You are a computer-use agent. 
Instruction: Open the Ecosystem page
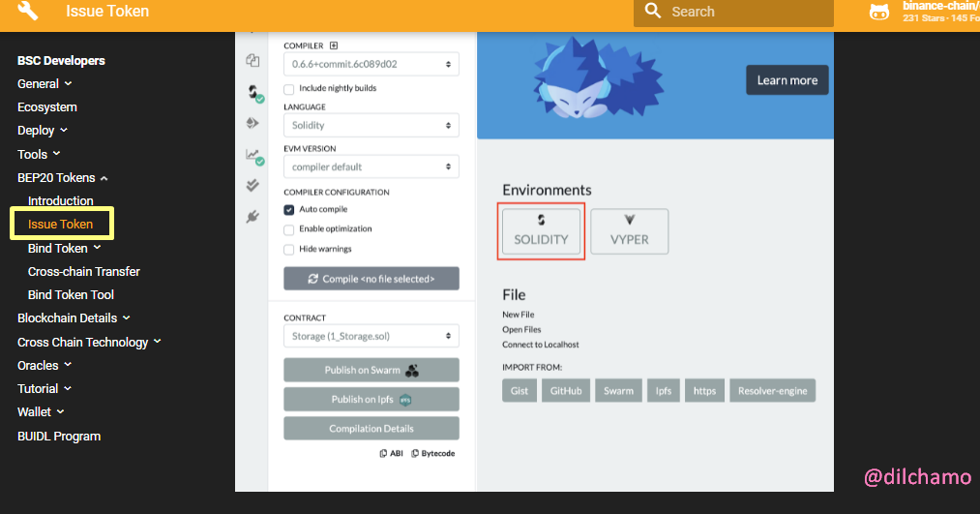pos(47,106)
